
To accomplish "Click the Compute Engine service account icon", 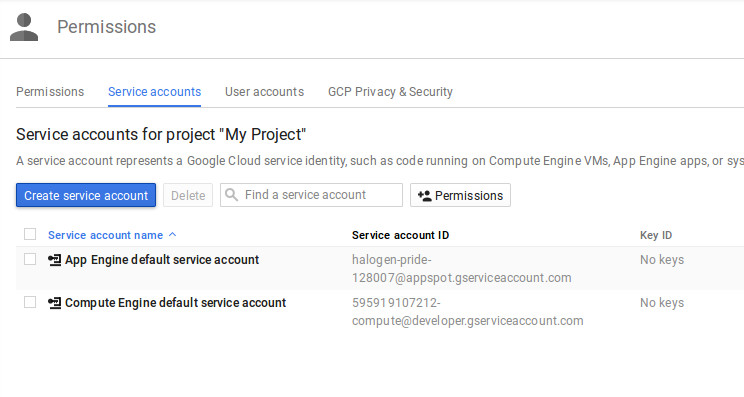I will coord(55,303).
